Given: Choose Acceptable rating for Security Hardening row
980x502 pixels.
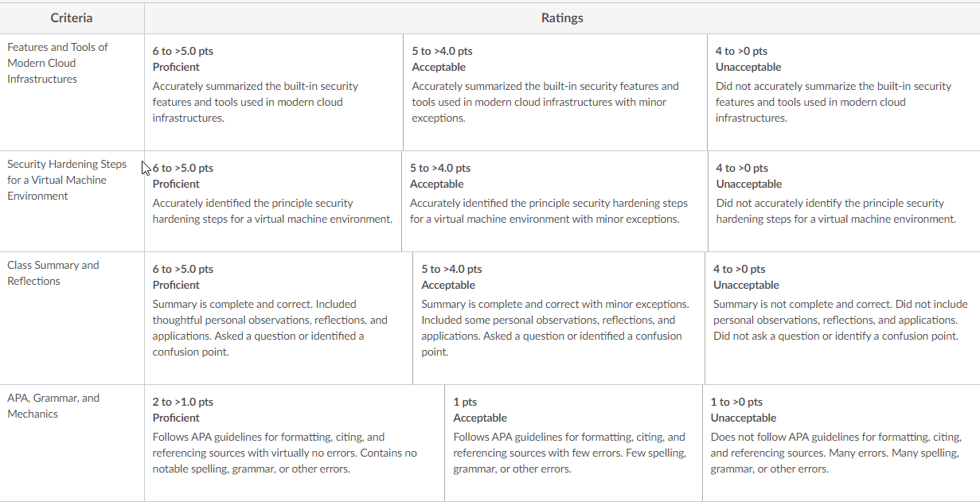Looking at the screenshot, I should point(555,201).
